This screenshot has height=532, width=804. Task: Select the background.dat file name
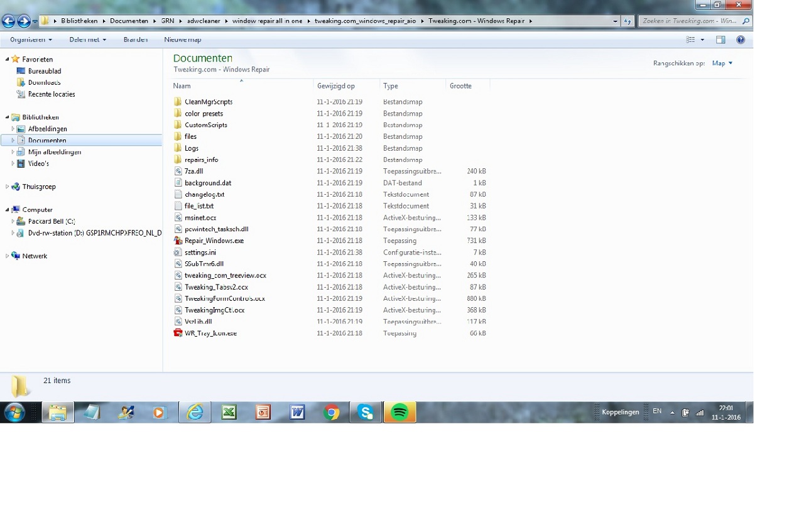tap(208, 183)
